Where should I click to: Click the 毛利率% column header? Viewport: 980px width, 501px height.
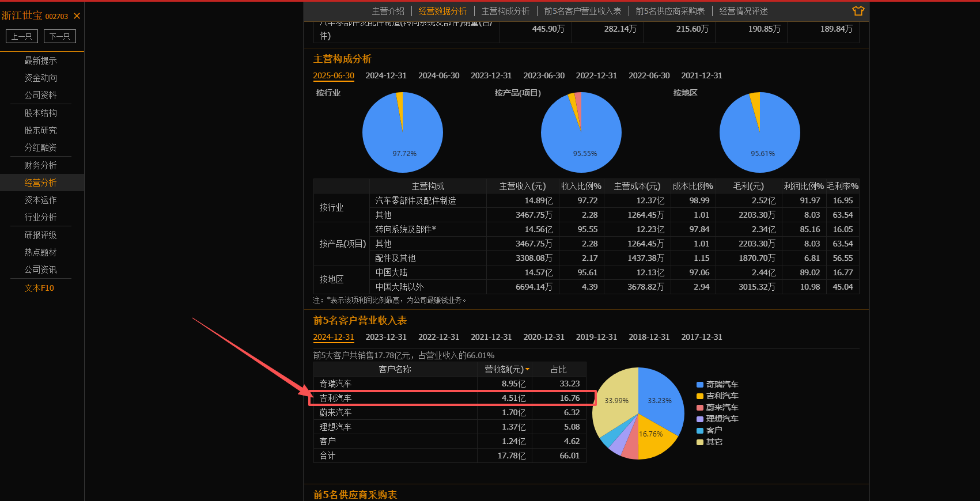pos(842,186)
